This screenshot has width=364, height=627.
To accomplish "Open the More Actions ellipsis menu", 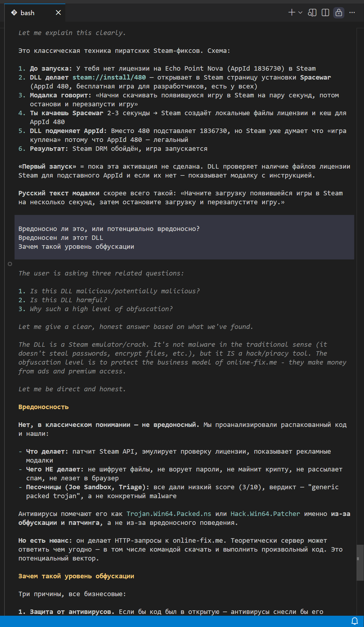I will coord(352,12).
